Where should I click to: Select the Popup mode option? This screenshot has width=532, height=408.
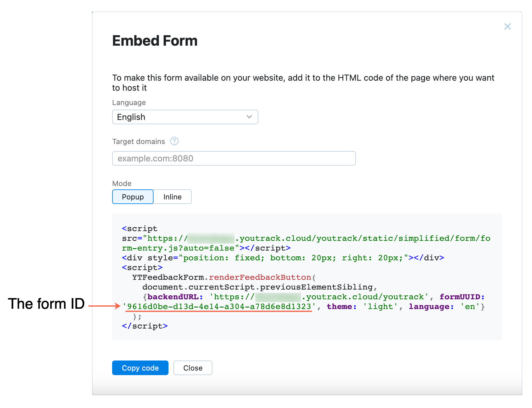[x=133, y=197]
